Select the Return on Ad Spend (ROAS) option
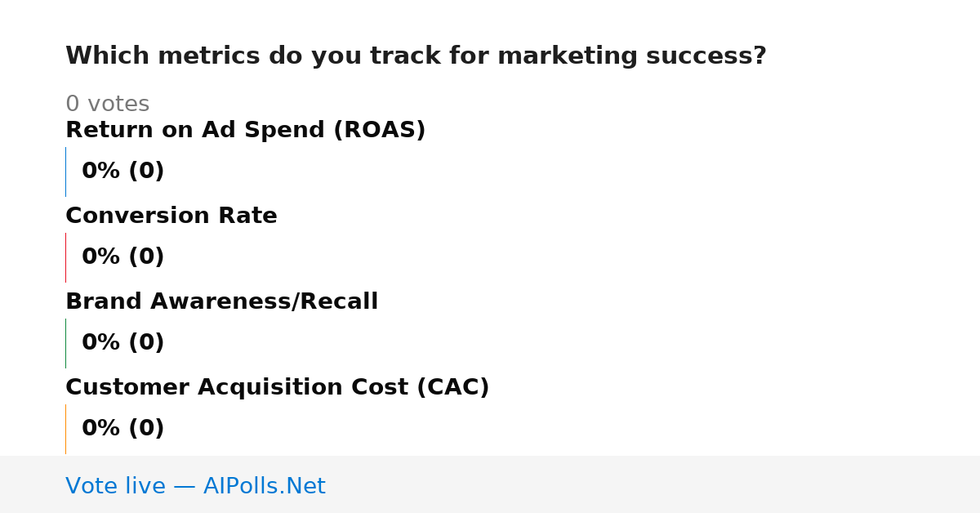The image size is (980, 513). (245, 131)
